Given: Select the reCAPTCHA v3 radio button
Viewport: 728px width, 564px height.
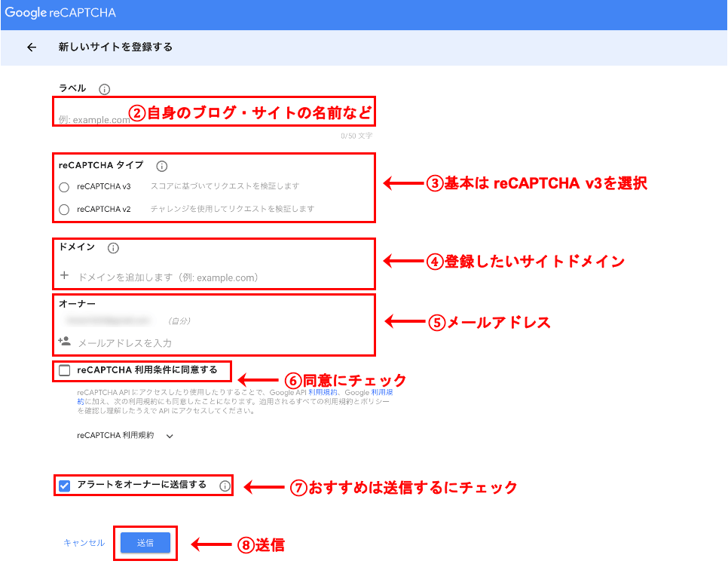Looking at the screenshot, I should (x=64, y=187).
